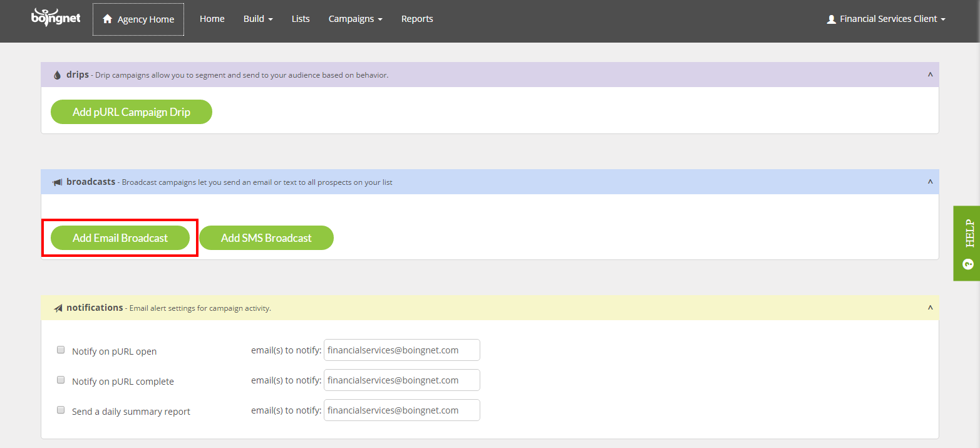The height and width of the screenshot is (448, 980).
Task: Click the broadcasts megaphone icon
Action: [x=57, y=182]
